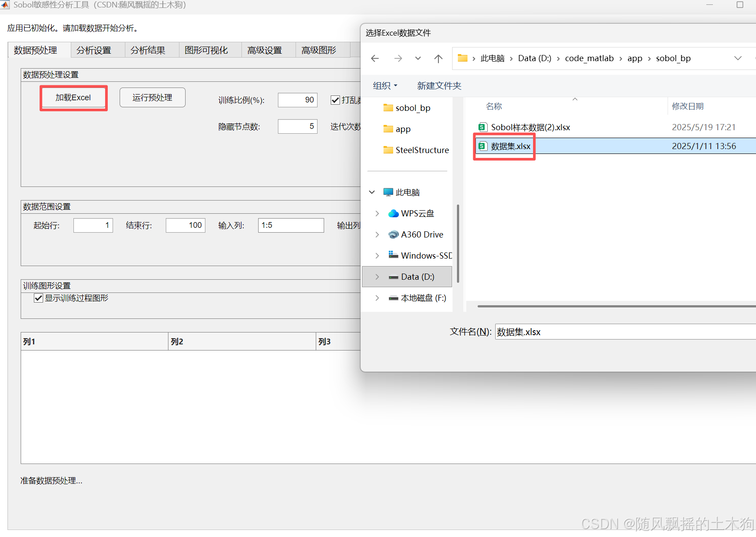Click the date 2025/1/11 13:56
The height and width of the screenshot is (537, 756).
704,146
